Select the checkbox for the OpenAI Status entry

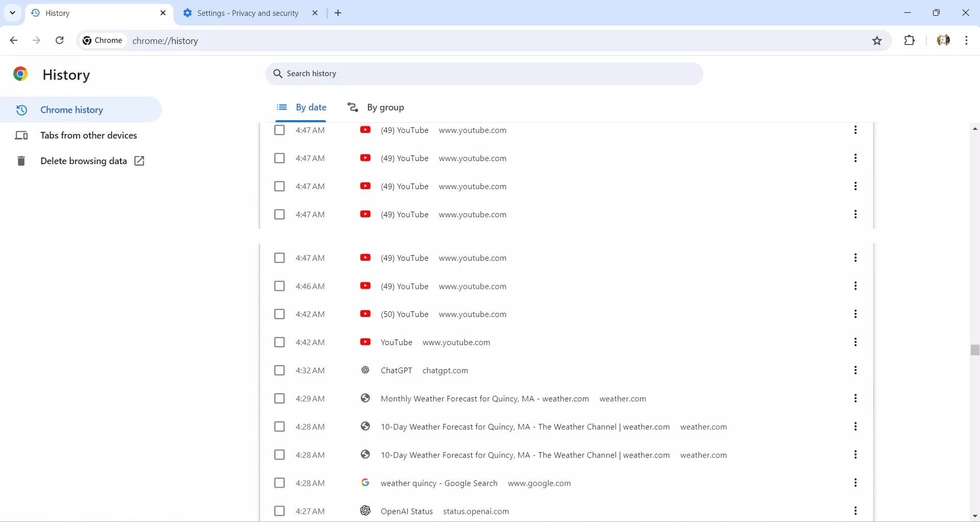point(279,511)
